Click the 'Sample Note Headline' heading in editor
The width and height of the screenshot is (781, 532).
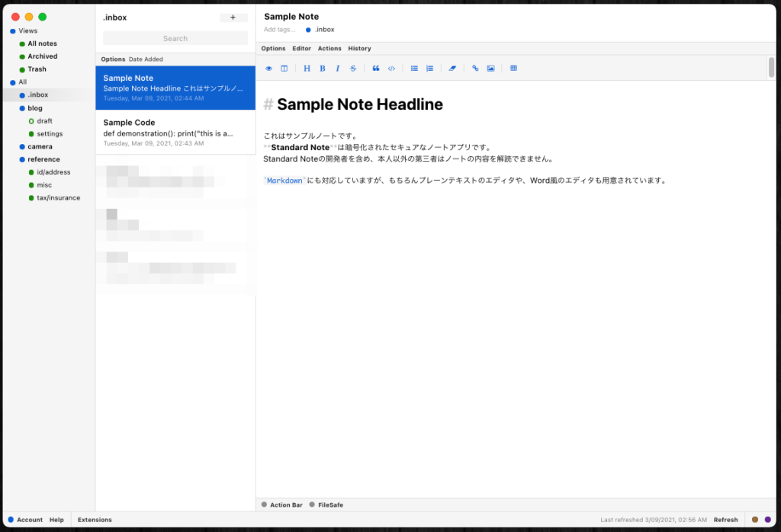click(x=360, y=104)
